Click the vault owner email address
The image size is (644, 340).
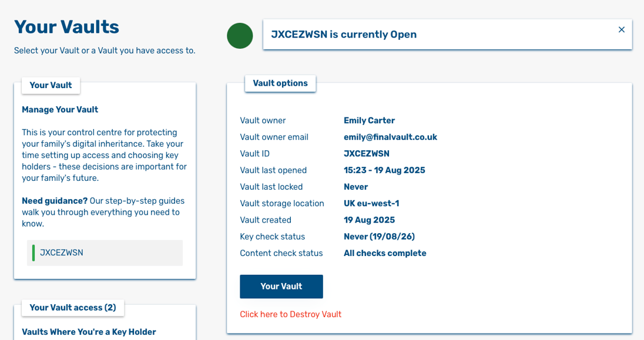point(390,137)
